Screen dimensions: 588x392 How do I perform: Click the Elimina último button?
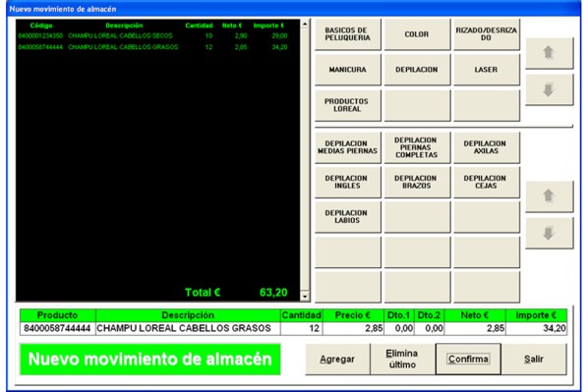[x=402, y=359]
